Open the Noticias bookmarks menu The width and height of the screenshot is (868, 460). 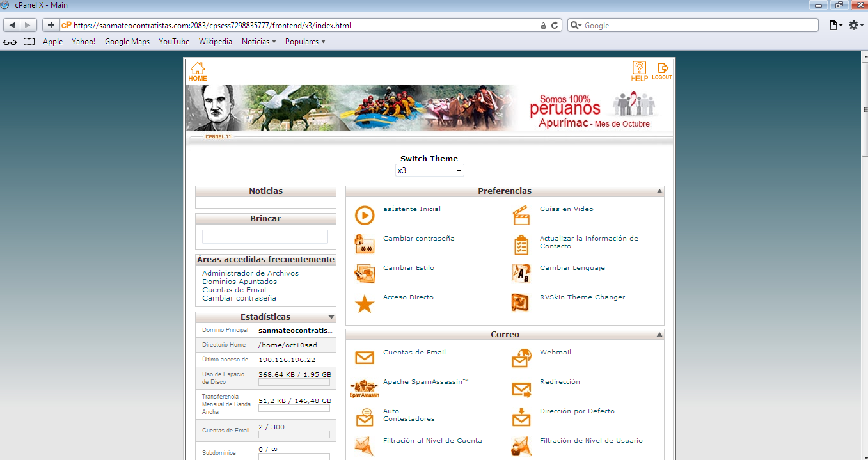(258, 41)
